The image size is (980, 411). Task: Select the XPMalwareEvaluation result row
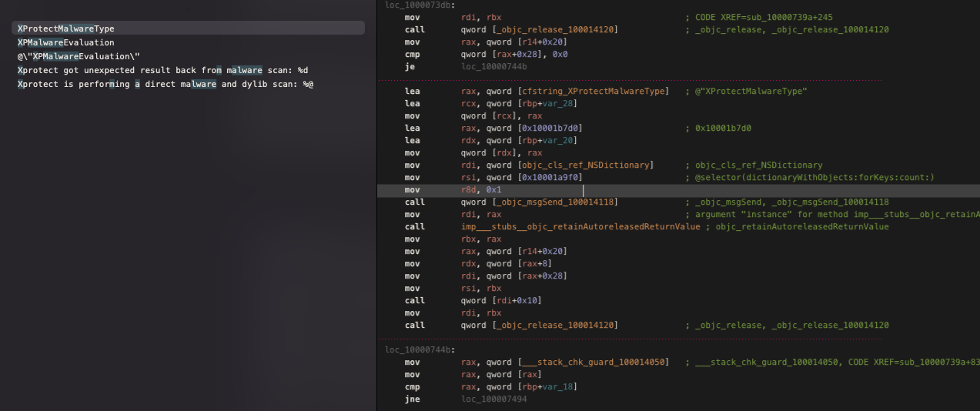coord(189,42)
